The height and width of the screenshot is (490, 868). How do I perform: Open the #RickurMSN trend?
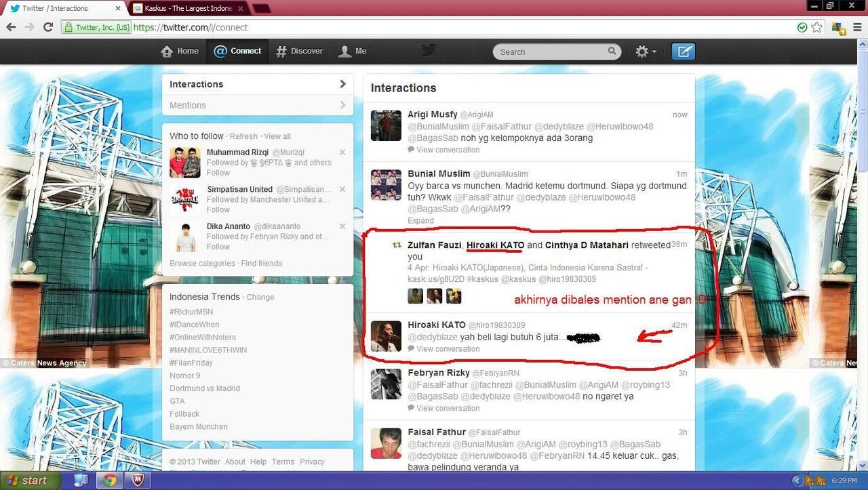point(191,312)
